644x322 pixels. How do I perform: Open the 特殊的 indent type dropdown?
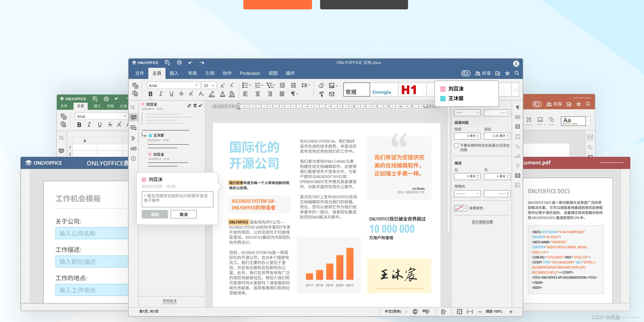click(467, 194)
